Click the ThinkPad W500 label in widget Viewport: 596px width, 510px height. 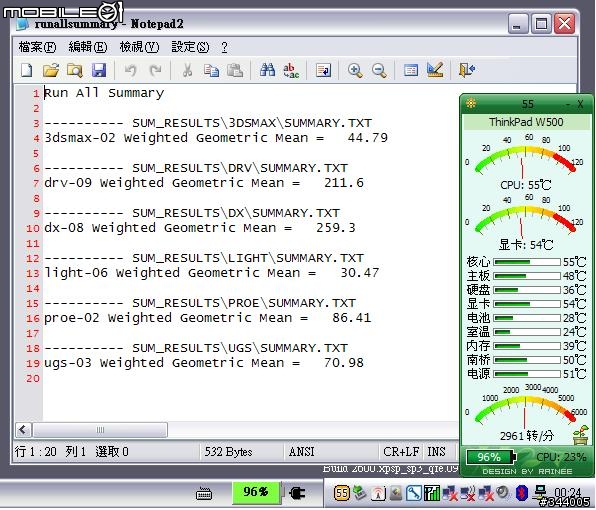pyautogui.click(x=526, y=122)
